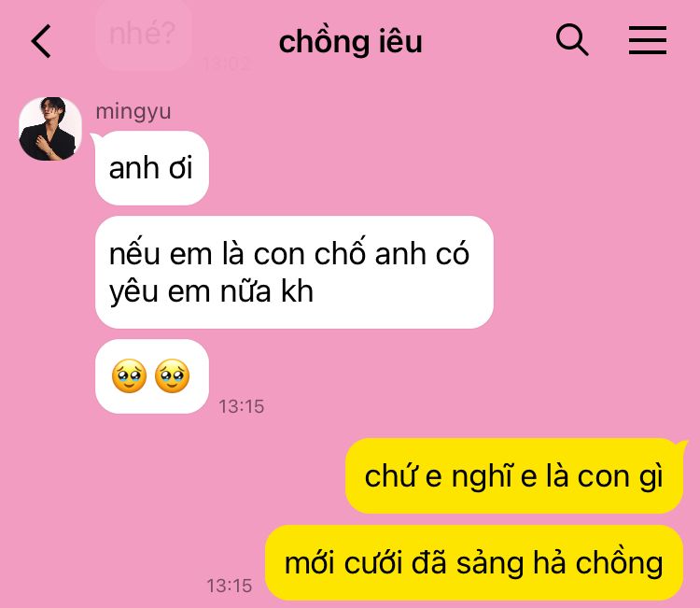This screenshot has height=608, width=700.
Task: Click the 13:15 timestamp beside yellow bubble
Action: pos(230,586)
